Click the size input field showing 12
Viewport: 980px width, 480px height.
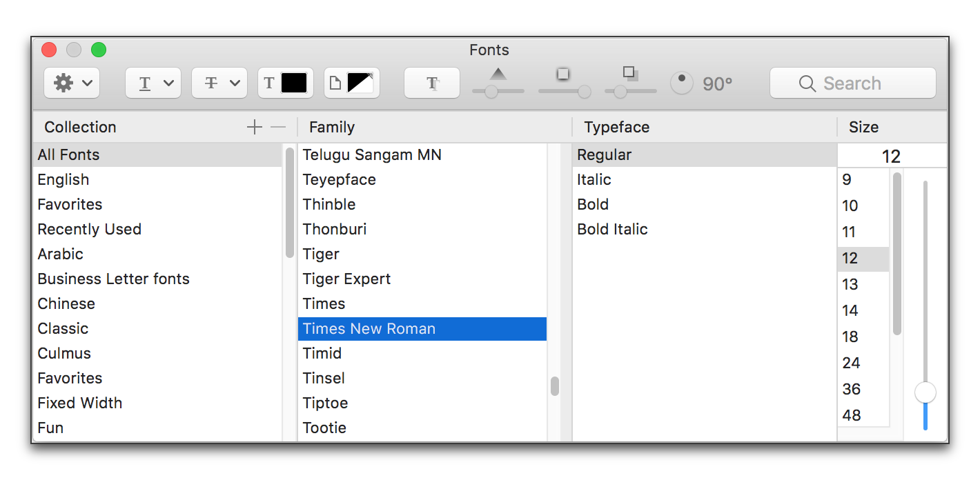[892, 156]
